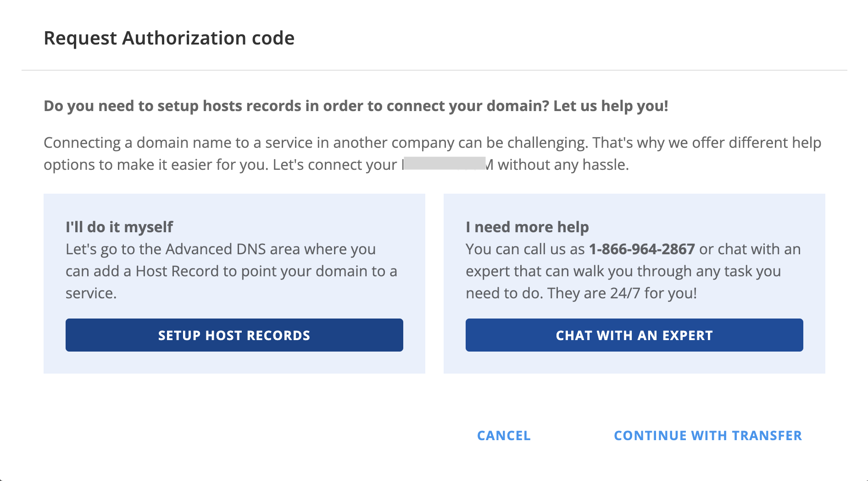Cancel the authorization code request

click(504, 436)
